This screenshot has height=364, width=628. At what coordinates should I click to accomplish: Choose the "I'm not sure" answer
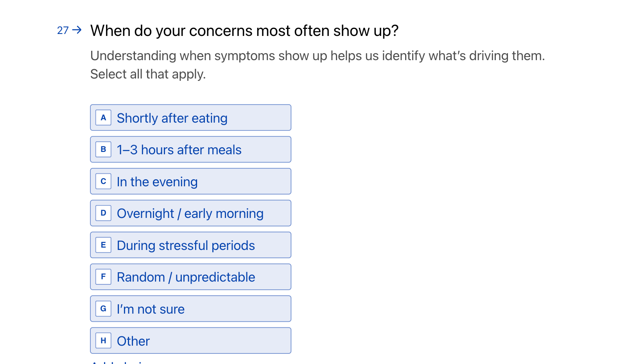(190, 309)
